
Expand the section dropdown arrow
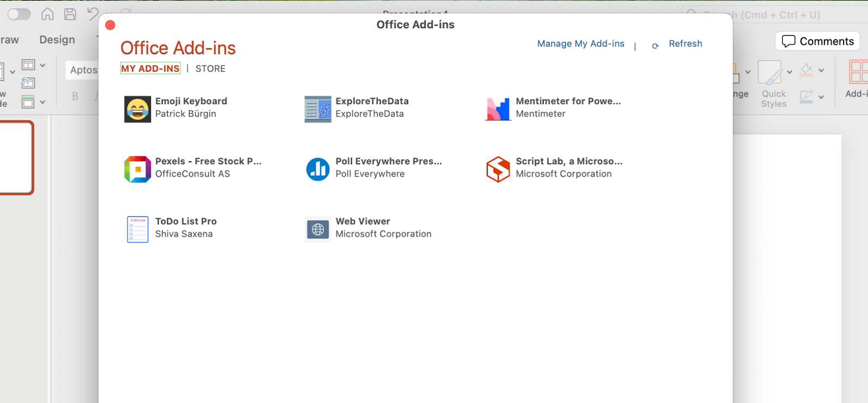tap(42, 102)
